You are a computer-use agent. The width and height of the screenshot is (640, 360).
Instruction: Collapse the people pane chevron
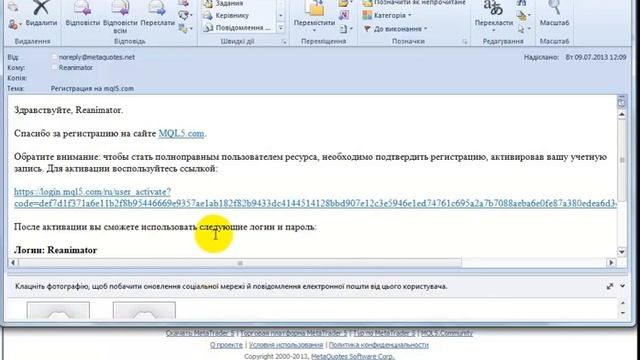(x=622, y=286)
